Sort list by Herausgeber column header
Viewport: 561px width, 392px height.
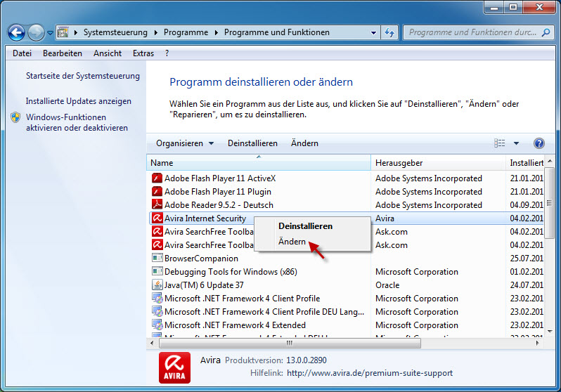coord(438,163)
